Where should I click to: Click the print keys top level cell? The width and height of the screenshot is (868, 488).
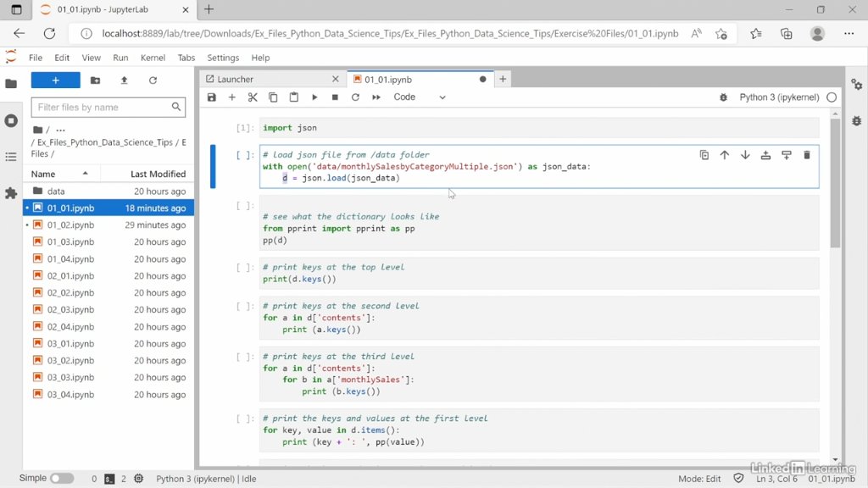(539, 274)
